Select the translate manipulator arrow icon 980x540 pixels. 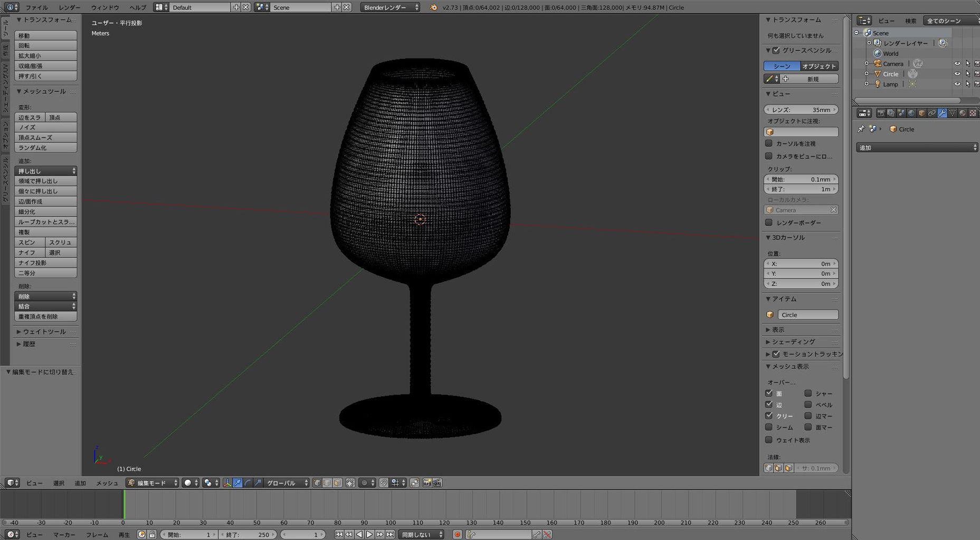(x=237, y=483)
